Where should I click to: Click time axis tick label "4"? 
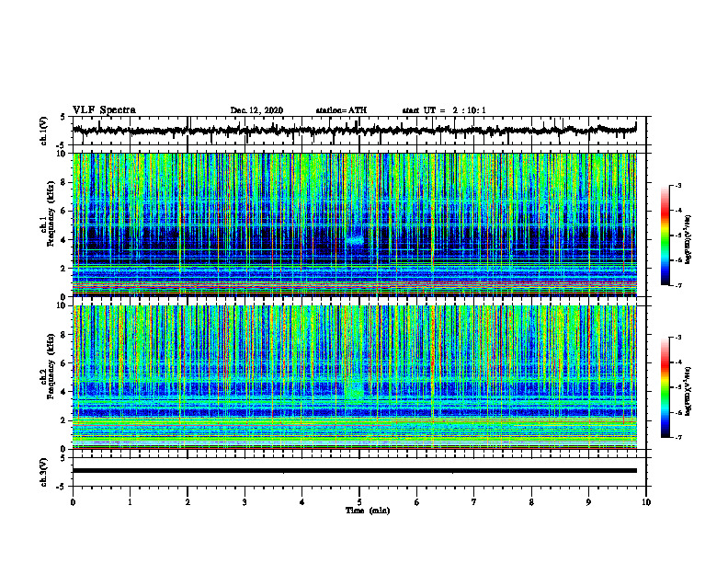point(302,502)
